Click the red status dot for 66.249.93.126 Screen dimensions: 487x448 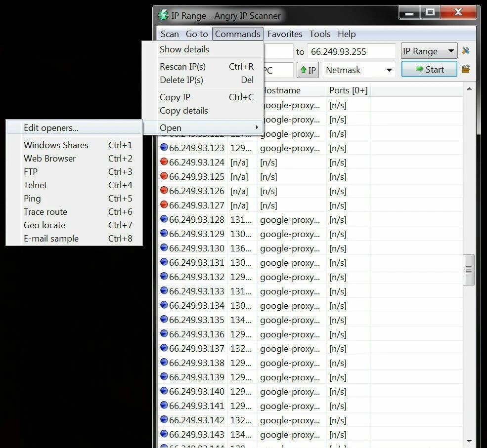164,190
